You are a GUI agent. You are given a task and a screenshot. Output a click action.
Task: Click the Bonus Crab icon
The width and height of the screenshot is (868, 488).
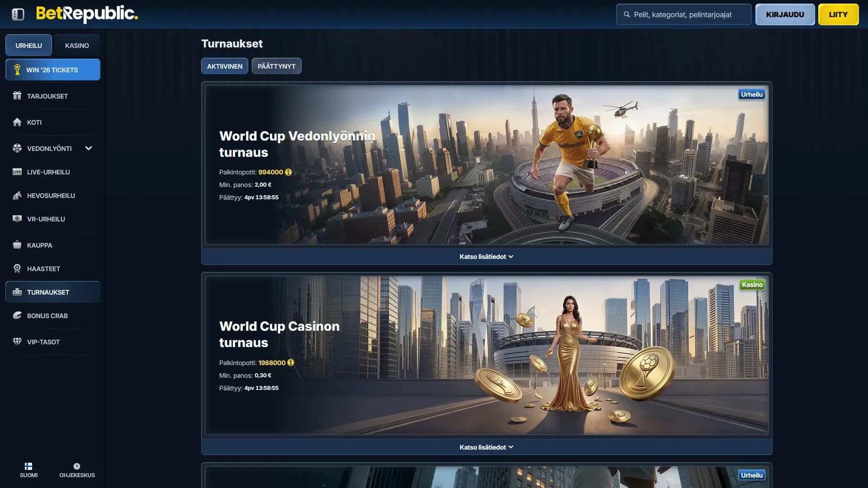pos(17,315)
